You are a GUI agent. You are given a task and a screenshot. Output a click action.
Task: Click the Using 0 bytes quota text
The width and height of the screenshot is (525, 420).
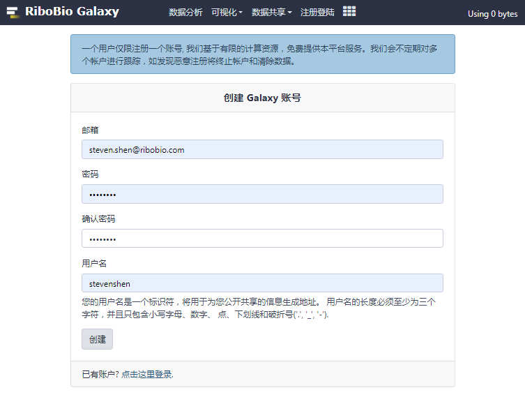point(492,14)
